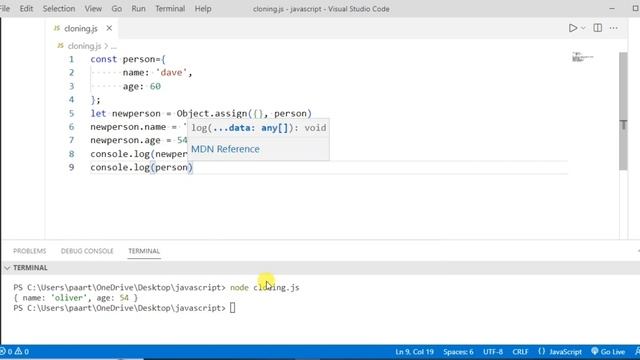Open the Run menu
The width and height of the screenshot is (640, 360).
[138, 9]
